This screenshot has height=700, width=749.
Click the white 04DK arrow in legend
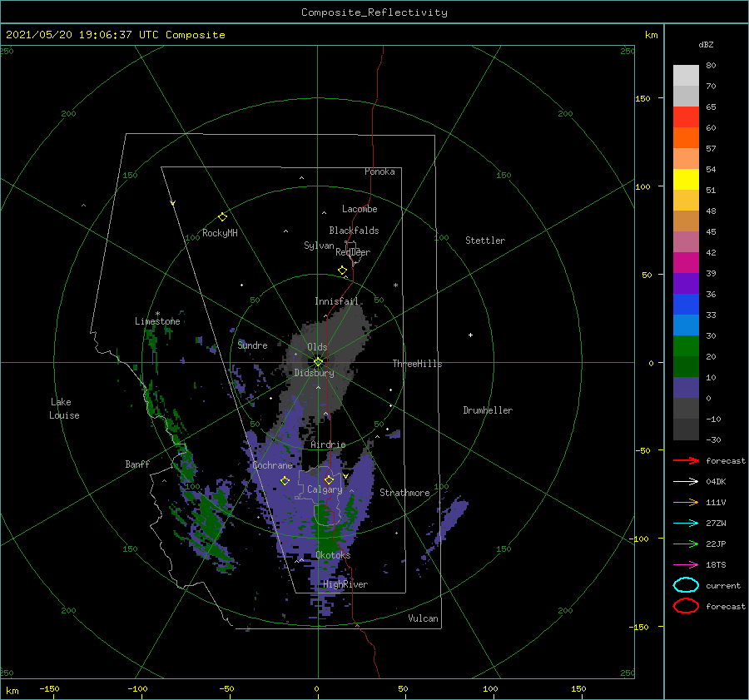686,482
